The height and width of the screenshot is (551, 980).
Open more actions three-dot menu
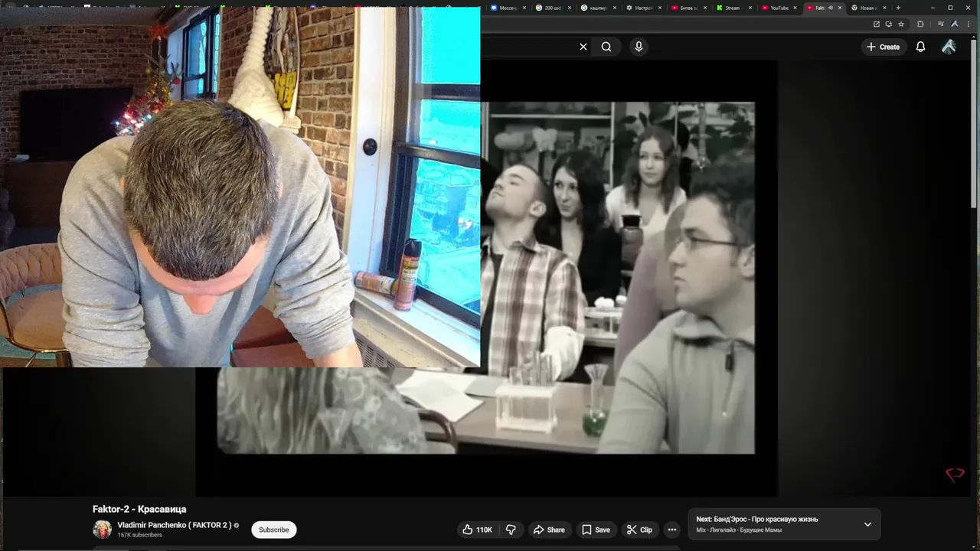[671, 530]
